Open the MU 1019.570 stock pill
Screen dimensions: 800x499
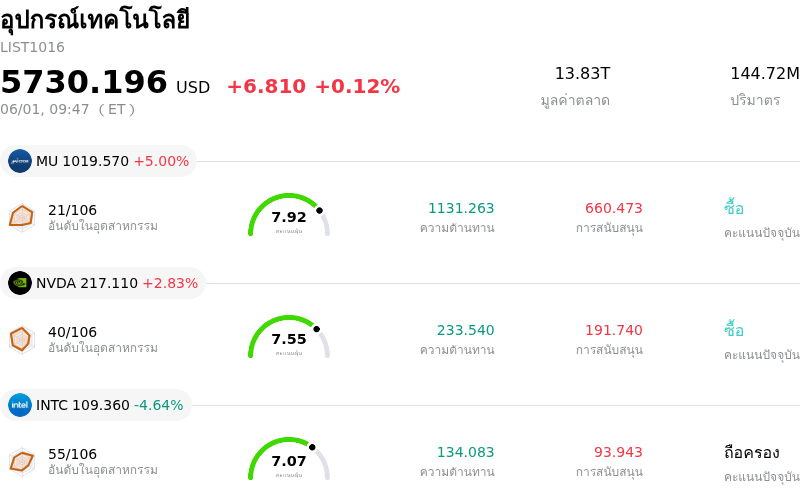tap(98, 161)
